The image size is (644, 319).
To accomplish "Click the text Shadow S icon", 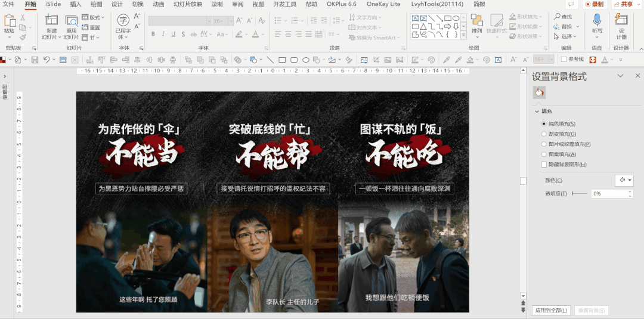I will pos(183,34).
